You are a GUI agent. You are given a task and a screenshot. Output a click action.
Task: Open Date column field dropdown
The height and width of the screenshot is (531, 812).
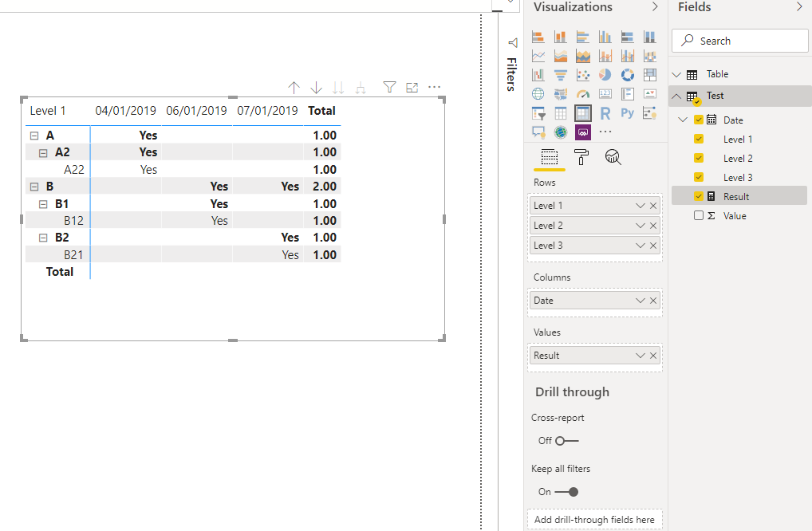coord(640,301)
